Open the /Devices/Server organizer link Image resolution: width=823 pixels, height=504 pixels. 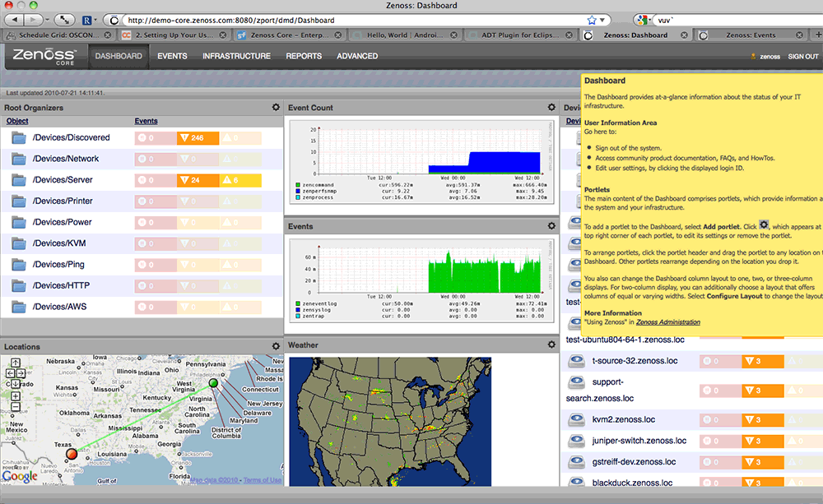coord(63,180)
